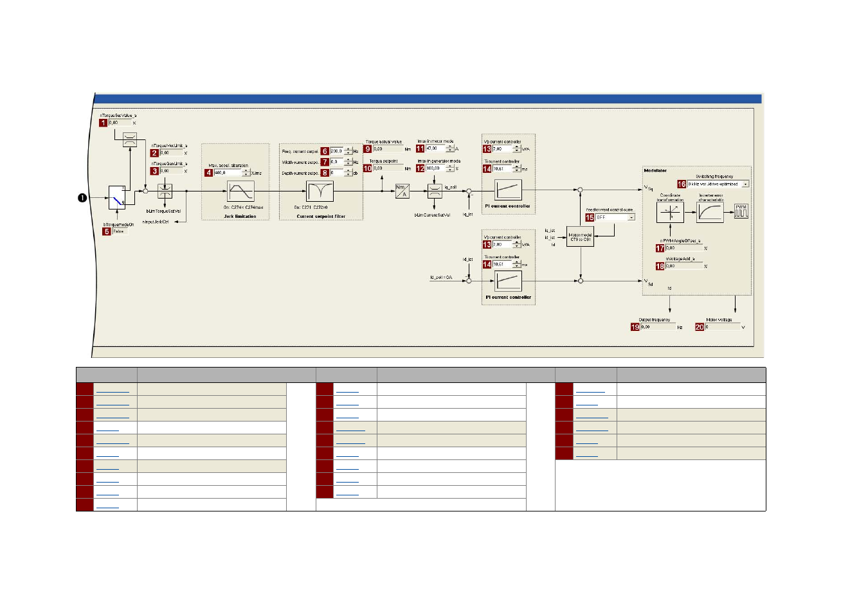Screen dimensions: 868x613
Task: Click the 'Jerk limitation' label
Action: click(240, 217)
